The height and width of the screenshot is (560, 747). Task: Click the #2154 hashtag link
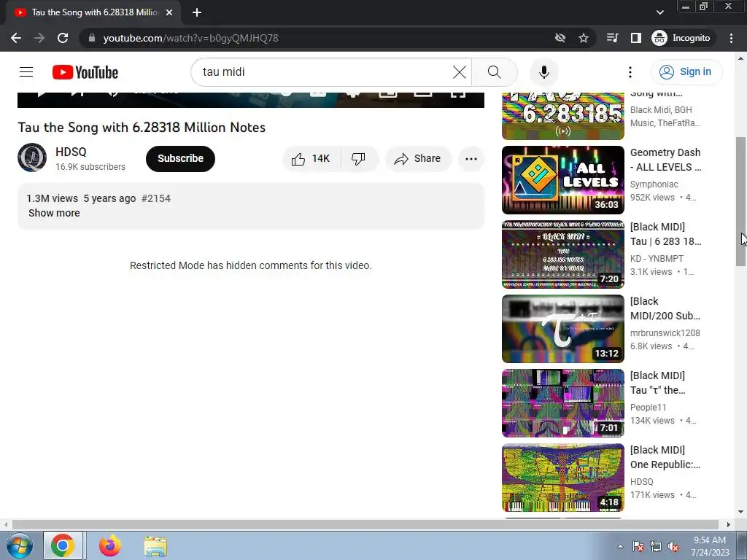pos(156,198)
